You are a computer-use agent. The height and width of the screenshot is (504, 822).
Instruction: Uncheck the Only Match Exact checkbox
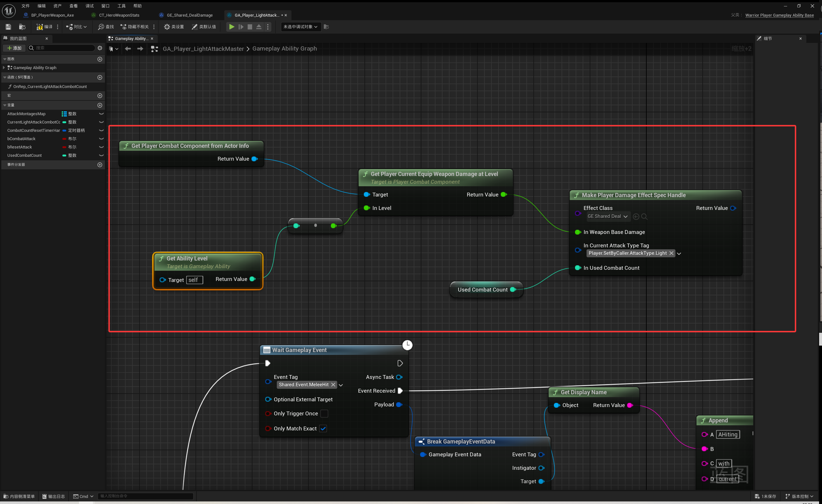pos(323,428)
